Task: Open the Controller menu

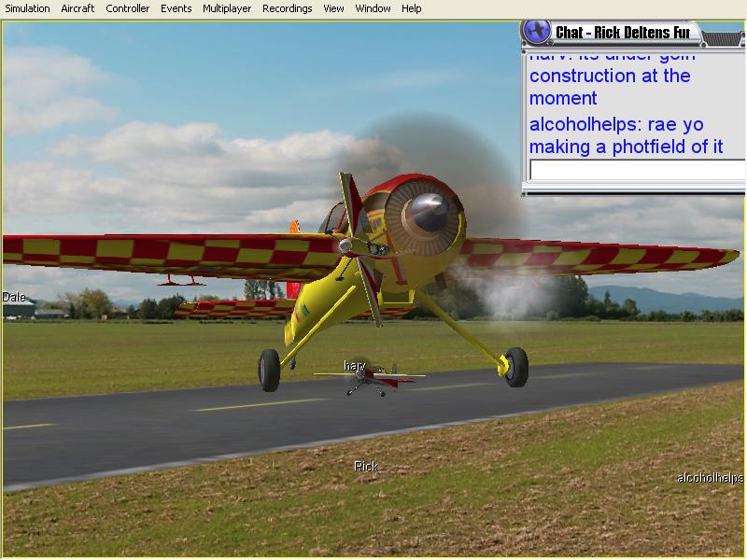Action: pyautogui.click(x=127, y=8)
